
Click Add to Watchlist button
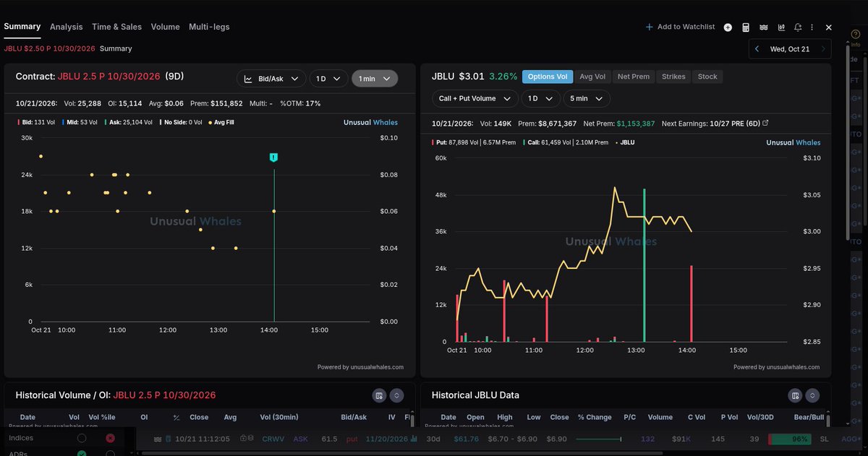pos(680,27)
